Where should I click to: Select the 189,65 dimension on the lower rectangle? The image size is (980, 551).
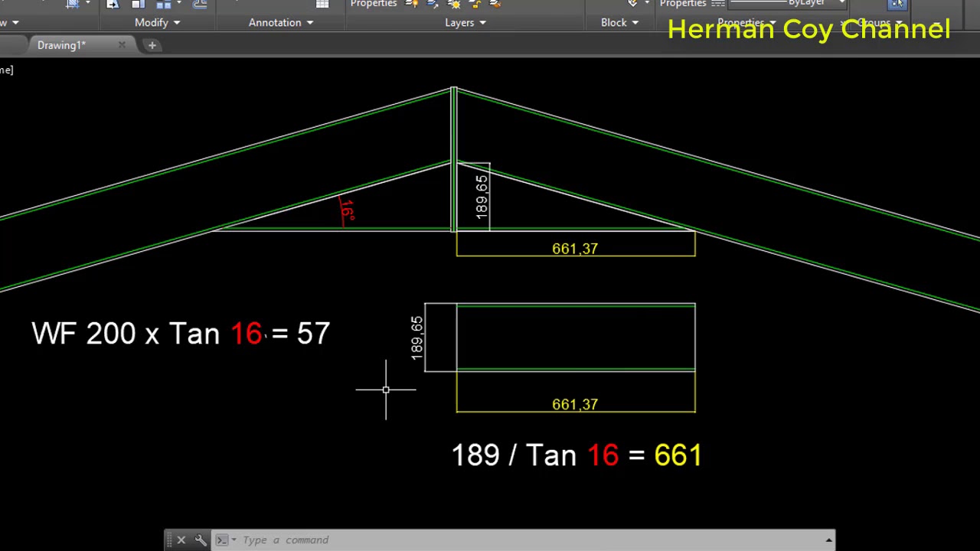[416, 338]
